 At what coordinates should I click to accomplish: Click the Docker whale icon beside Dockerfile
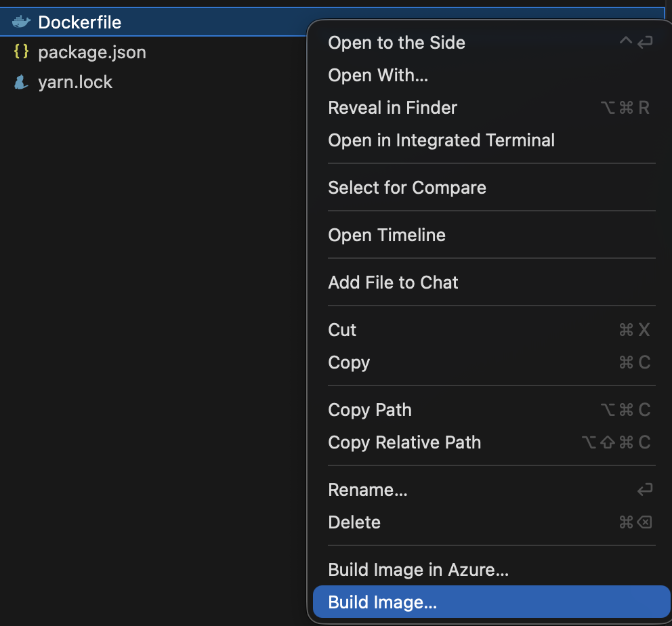pos(21,22)
